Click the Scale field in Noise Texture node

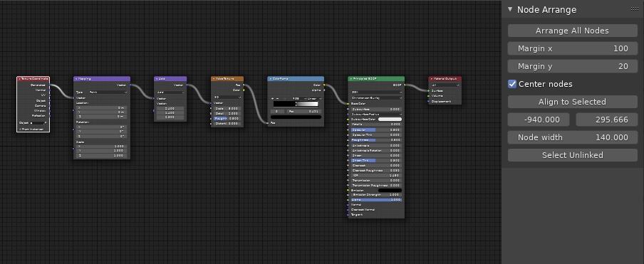click(x=227, y=108)
